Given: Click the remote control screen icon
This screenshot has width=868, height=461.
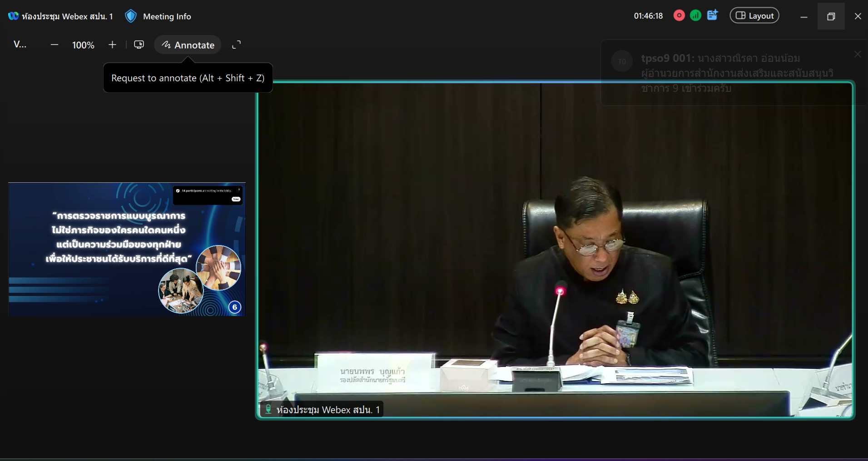Looking at the screenshot, I should [x=139, y=45].
